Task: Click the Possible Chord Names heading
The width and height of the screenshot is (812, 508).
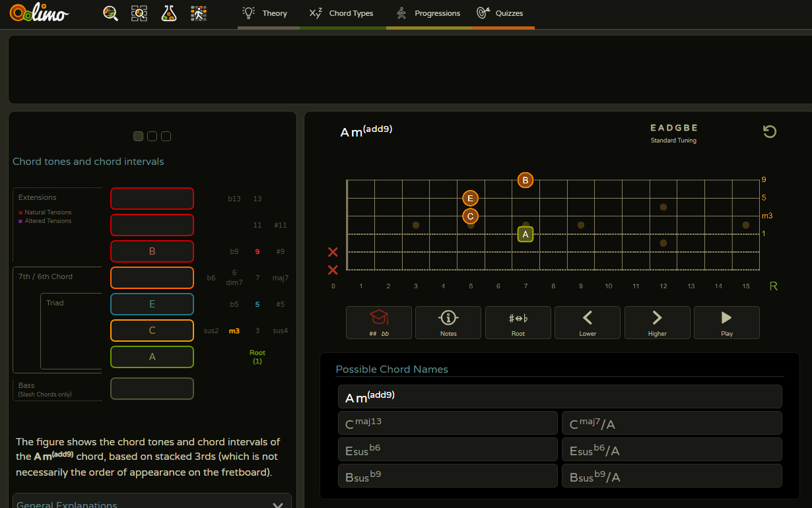Action: tap(392, 369)
